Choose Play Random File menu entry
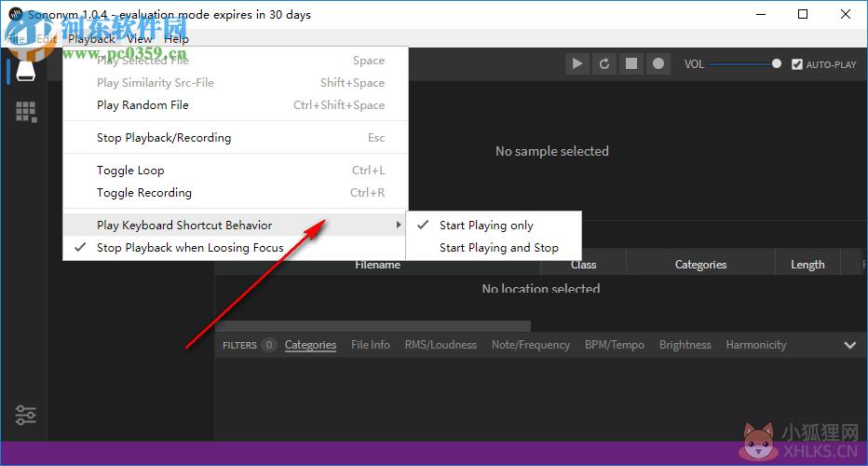 [x=236, y=104]
